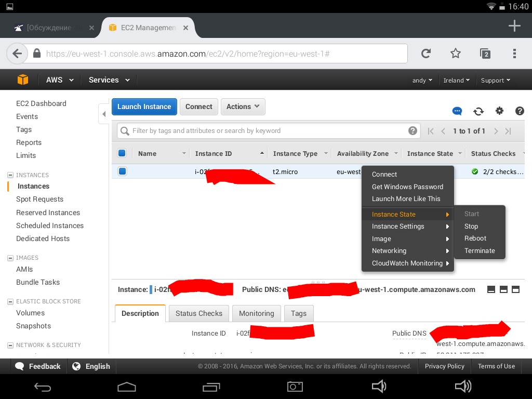Tap the Android back navigation button
Viewport: 532px width, 399px height.
[43, 387]
